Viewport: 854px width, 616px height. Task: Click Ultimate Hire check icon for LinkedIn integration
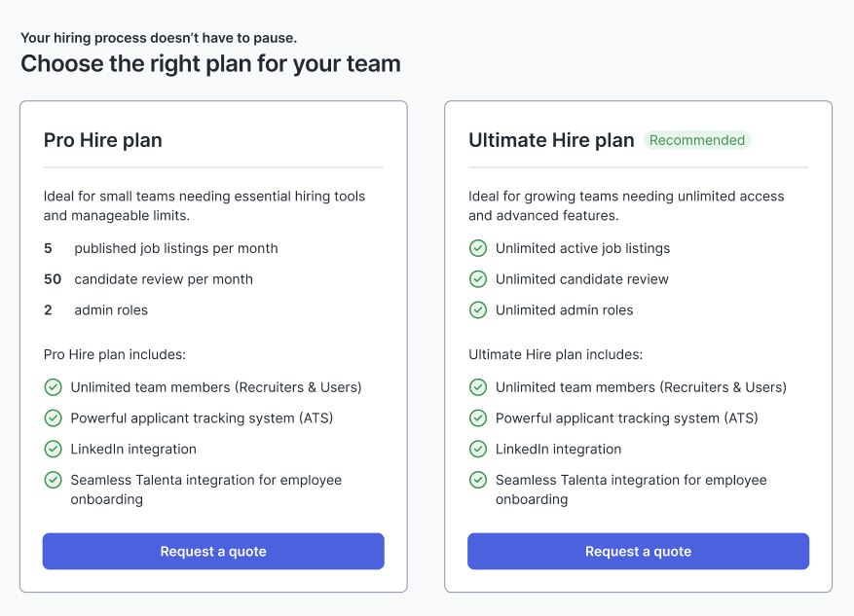(478, 450)
